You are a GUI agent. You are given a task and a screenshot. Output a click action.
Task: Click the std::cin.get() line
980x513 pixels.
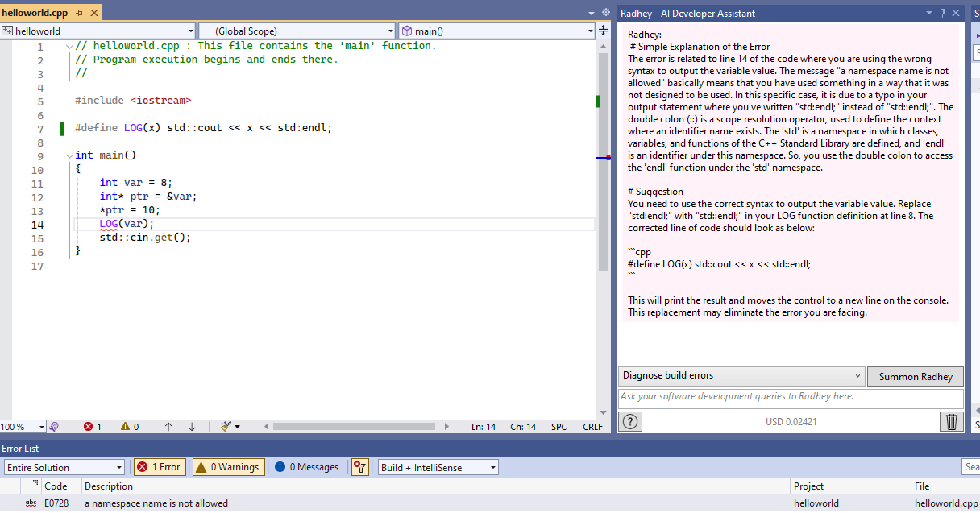(145, 238)
